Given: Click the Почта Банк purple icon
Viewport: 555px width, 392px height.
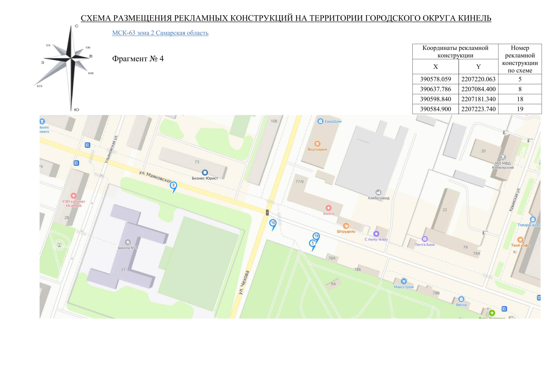Looking at the screenshot, I should pyautogui.click(x=425, y=239).
